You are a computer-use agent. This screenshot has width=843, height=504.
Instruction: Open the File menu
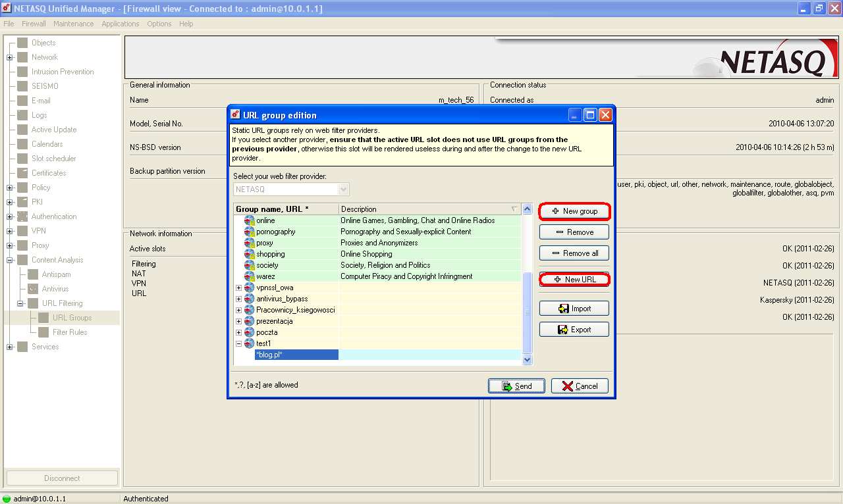[9, 24]
